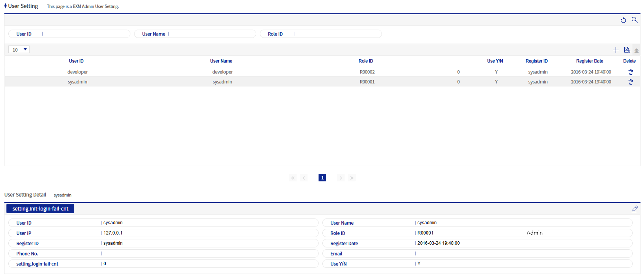Viewport: 644px width, 280px height.
Task: Jump to the first page arrow
Action: point(293,178)
